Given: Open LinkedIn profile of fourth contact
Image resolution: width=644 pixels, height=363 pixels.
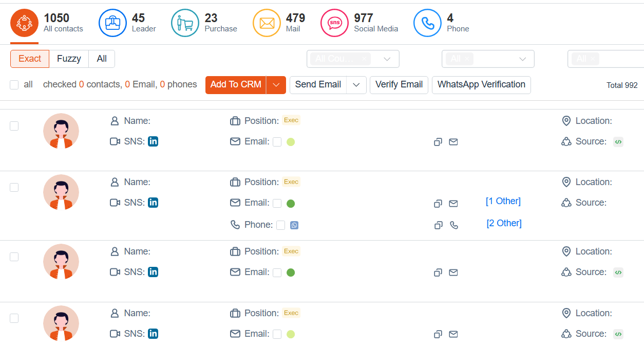Looking at the screenshot, I should click(153, 334).
